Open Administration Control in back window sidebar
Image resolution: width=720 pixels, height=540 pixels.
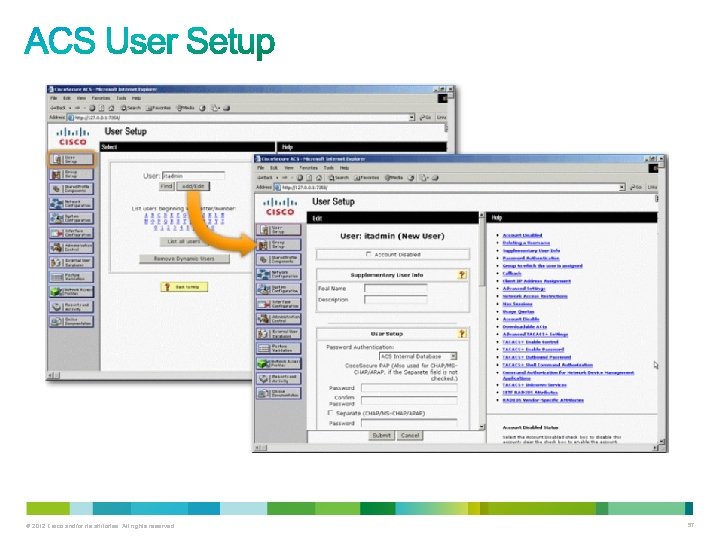[x=72, y=248]
